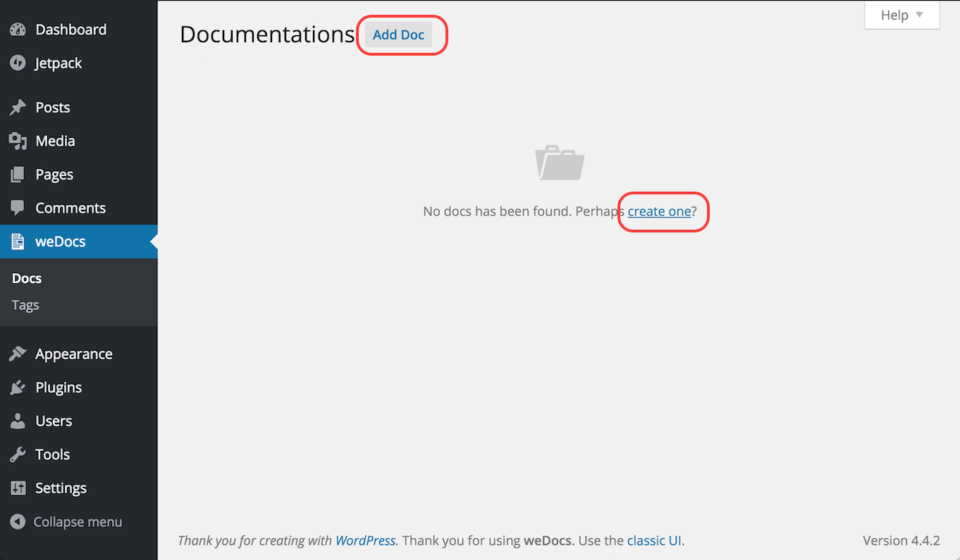Open Comments via the speech bubble icon
Image resolution: width=960 pixels, height=560 pixels.
17,208
